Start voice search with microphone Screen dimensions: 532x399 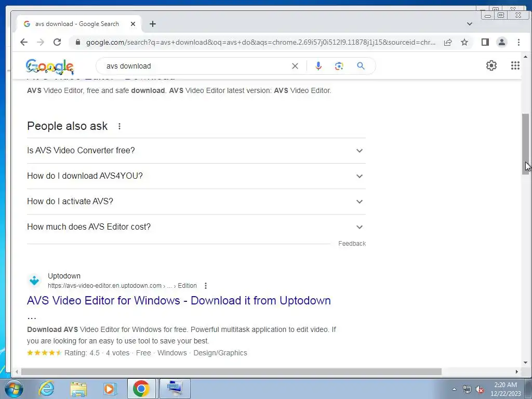318,66
